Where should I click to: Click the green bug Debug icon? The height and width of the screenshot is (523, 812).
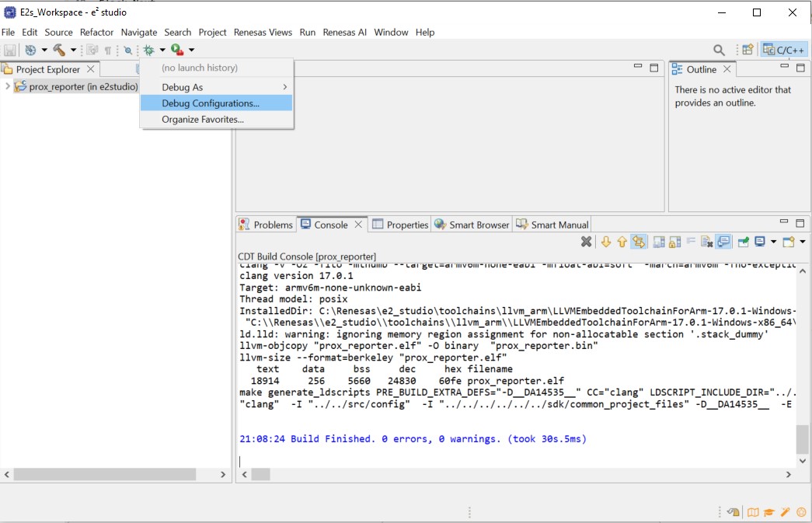click(x=149, y=51)
